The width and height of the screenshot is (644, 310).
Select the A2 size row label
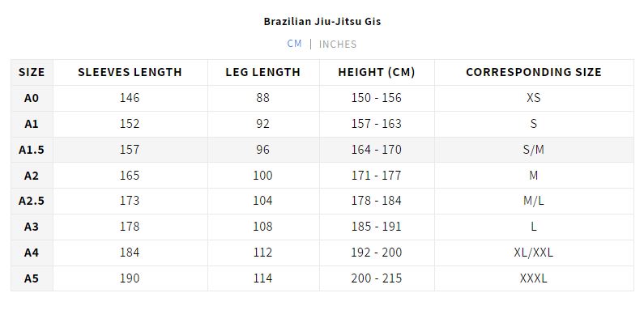point(32,176)
